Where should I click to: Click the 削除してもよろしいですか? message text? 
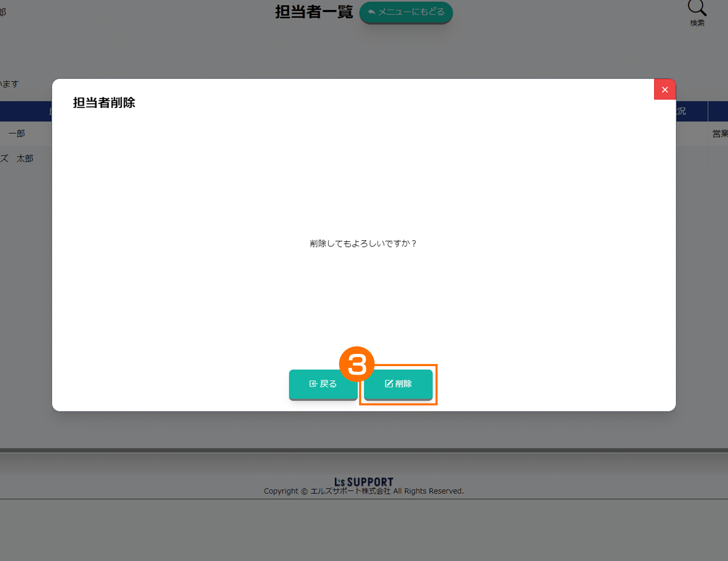pos(363,244)
